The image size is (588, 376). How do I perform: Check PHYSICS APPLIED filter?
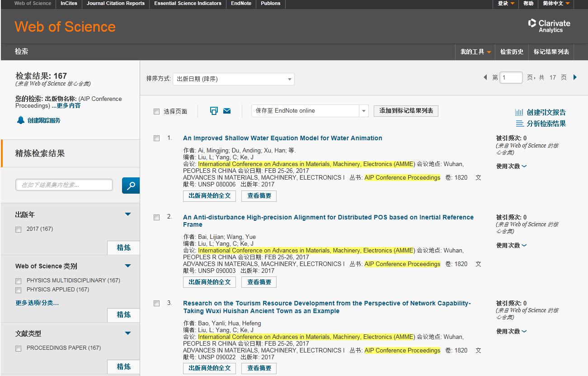19,290
